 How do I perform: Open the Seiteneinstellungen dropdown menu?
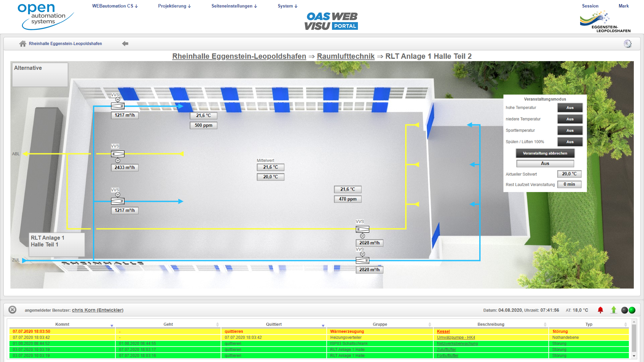[x=234, y=6]
